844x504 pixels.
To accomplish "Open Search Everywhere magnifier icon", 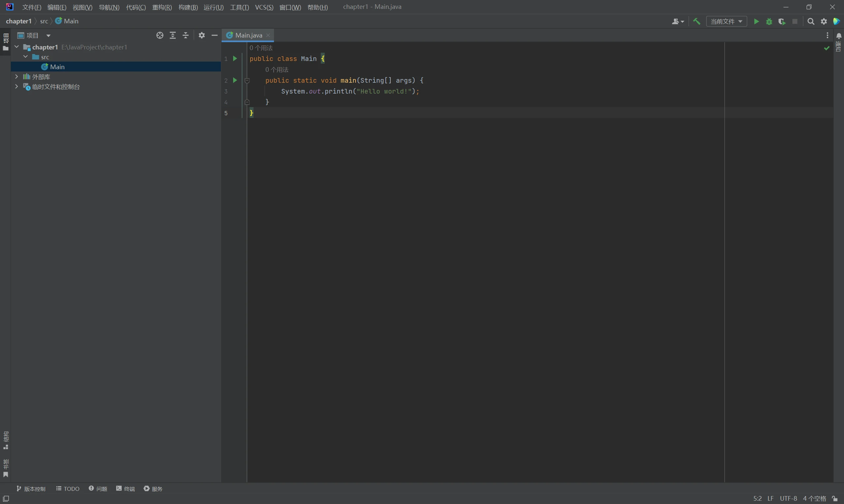I will coord(811,21).
